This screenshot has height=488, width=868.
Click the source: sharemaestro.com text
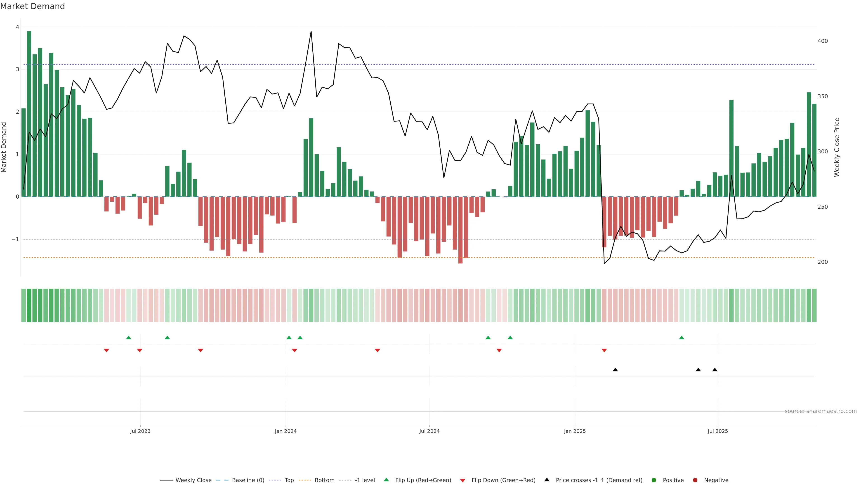(x=821, y=411)
